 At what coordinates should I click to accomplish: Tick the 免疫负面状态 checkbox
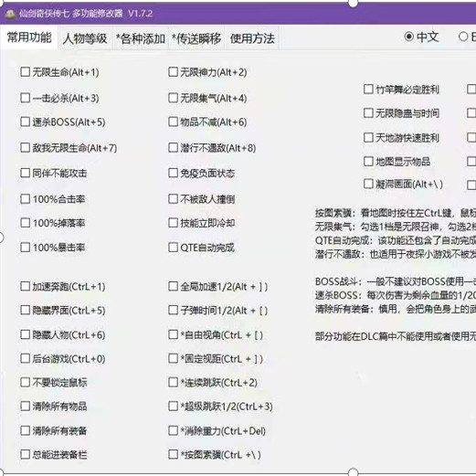coord(173,173)
